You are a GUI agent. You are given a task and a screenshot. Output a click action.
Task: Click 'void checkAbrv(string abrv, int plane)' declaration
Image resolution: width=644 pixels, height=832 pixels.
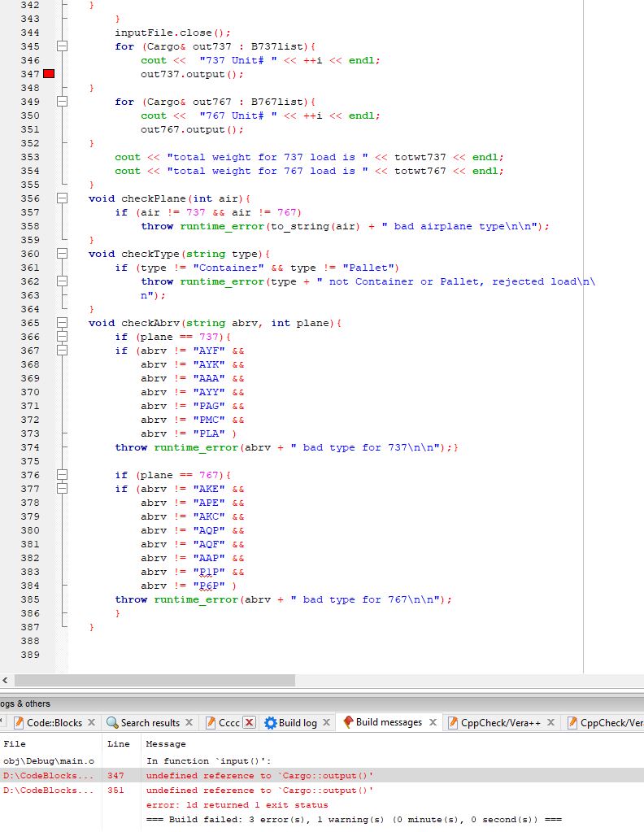pyautogui.click(x=211, y=323)
